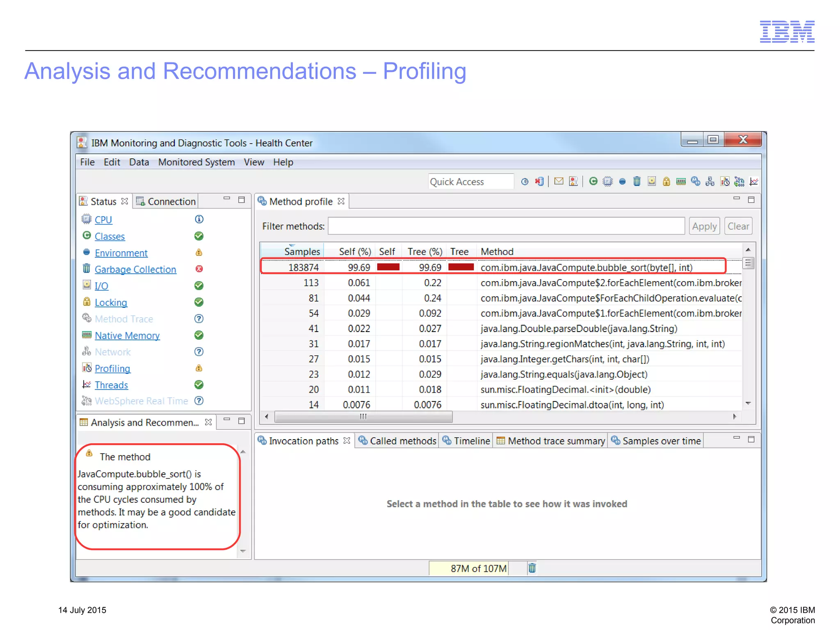Open the Network toolbar icon

710,181
